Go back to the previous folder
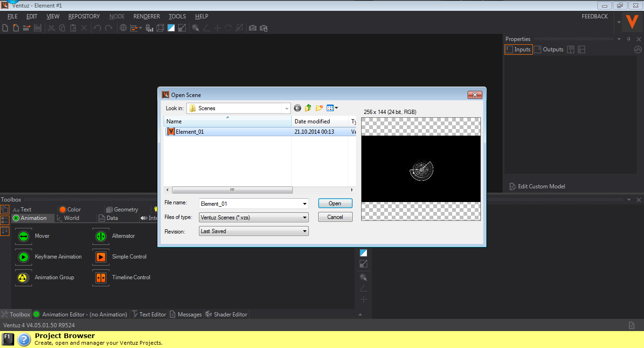This screenshot has height=348, width=644. coord(297,108)
